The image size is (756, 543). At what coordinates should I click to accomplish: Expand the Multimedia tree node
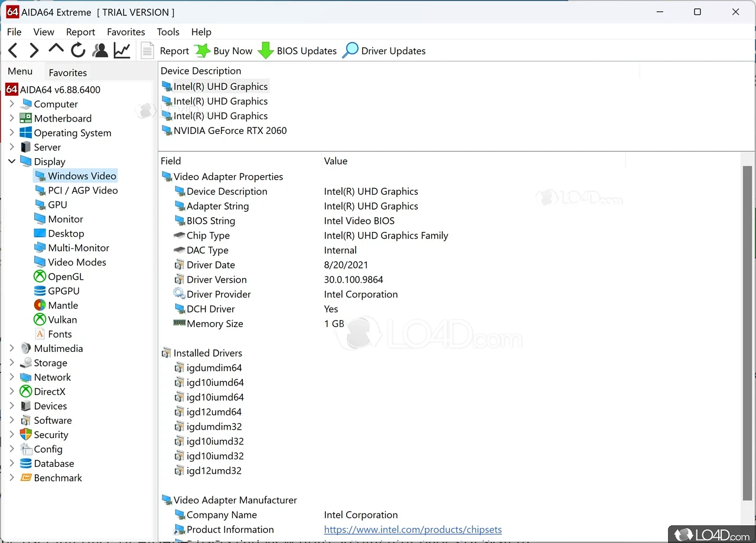11,348
